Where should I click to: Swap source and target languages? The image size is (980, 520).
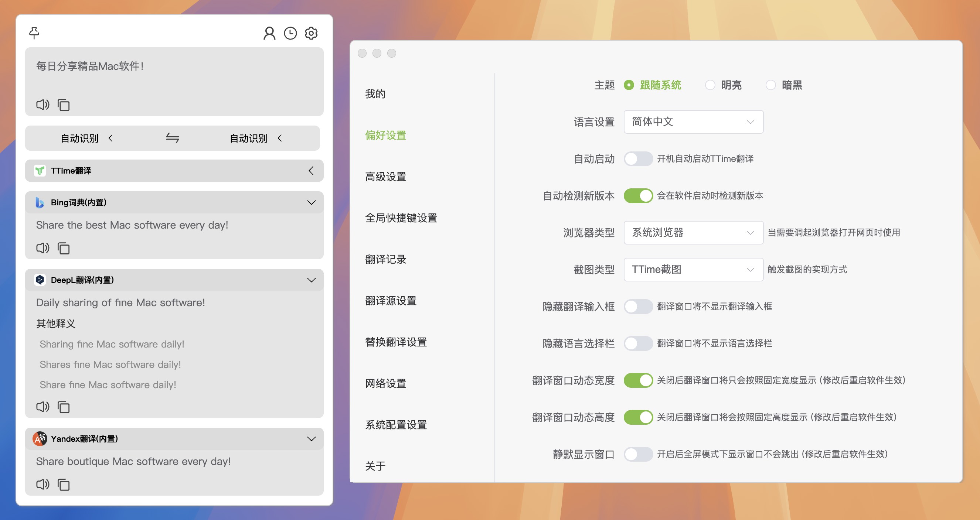172,138
